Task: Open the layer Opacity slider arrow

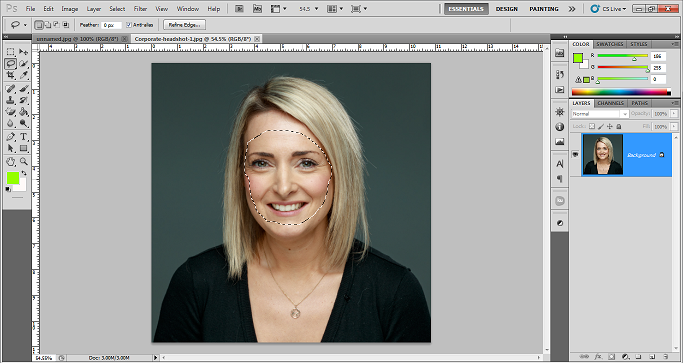Action: pyautogui.click(x=674, y=113)
